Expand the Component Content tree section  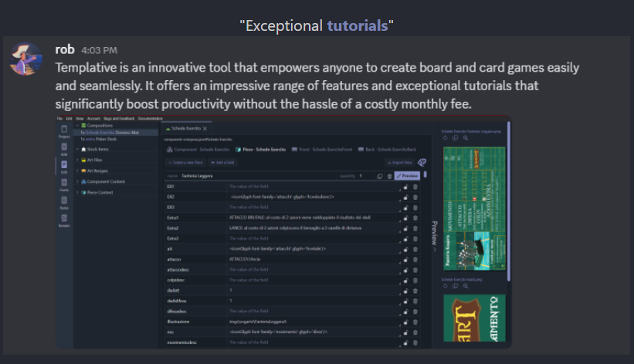pos(78,181)
